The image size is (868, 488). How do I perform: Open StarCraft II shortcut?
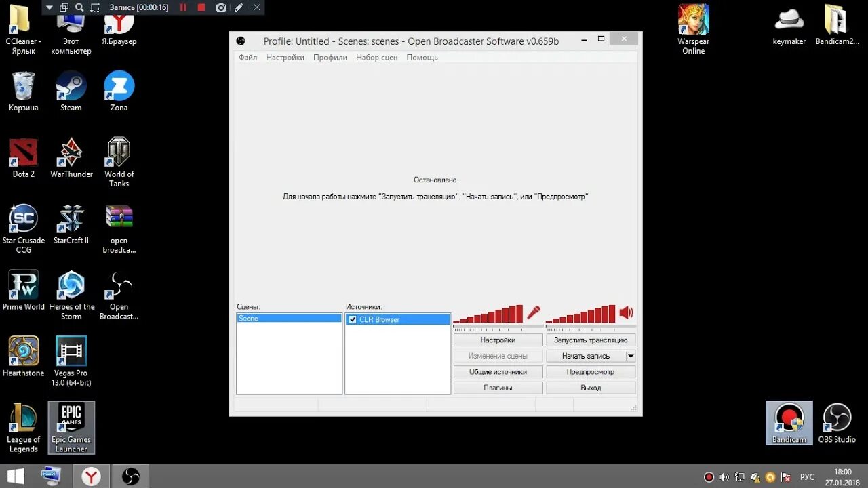[x=71, y=224]
